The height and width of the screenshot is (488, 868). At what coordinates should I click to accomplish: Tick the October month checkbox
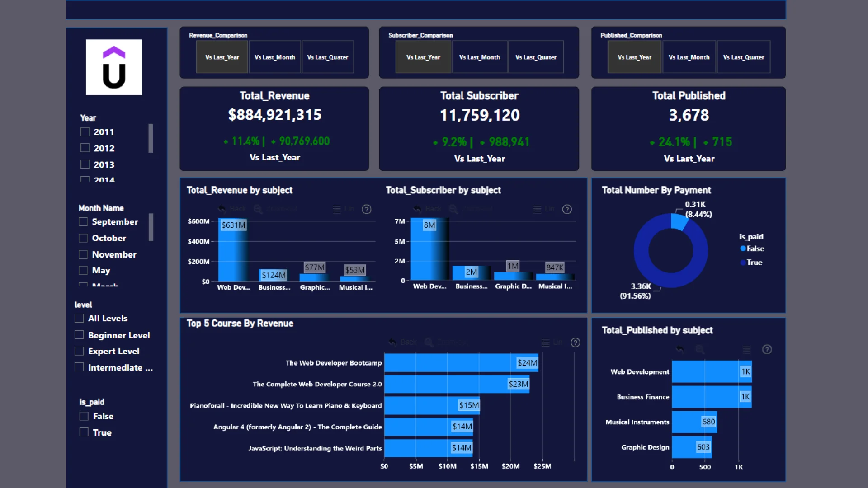tap(83, 238)
